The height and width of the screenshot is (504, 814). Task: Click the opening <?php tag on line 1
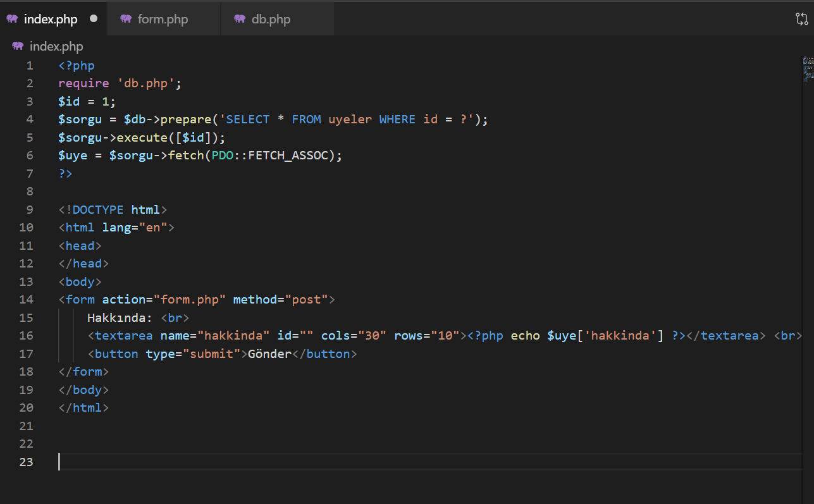point(77,65)
